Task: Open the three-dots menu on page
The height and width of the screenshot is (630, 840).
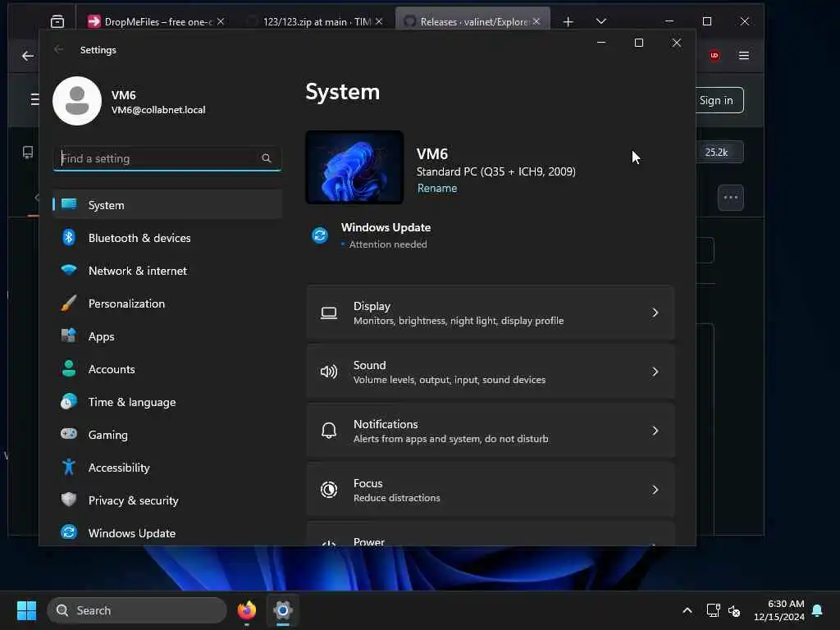Action: click(731, 198)
